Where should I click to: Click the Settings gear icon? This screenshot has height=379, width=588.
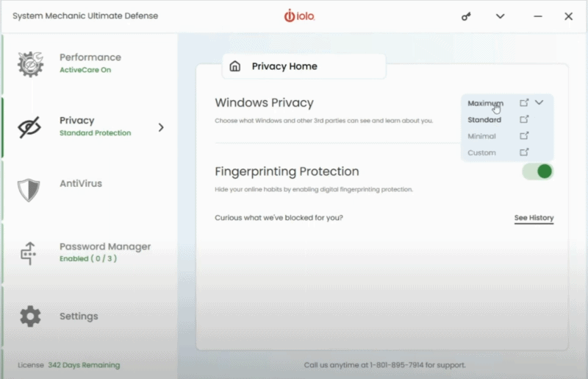tap(30, 316)
